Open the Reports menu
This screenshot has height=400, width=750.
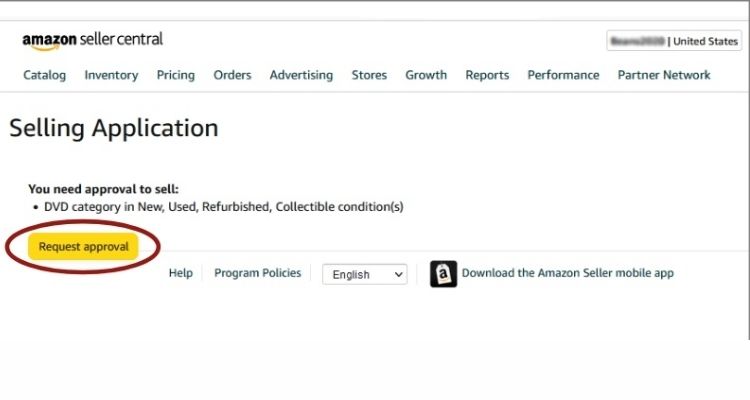487,75
